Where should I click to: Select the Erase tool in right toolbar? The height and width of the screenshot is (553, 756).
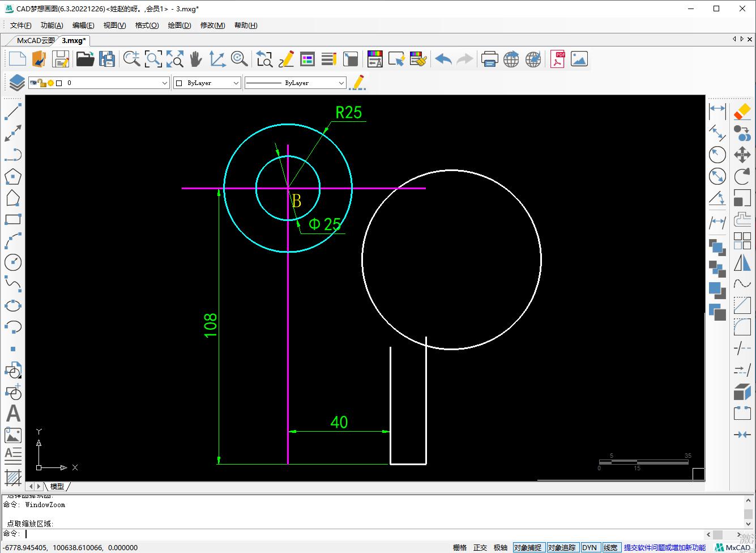click(x=742, y=112)
